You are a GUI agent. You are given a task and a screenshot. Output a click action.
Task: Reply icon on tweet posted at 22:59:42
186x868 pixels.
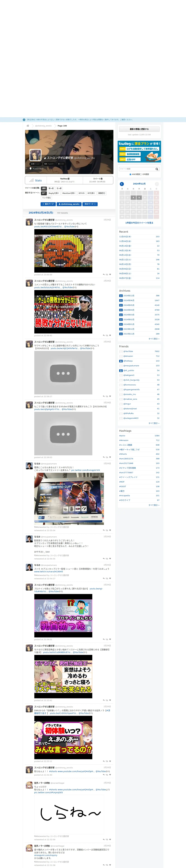coord(104,336)
